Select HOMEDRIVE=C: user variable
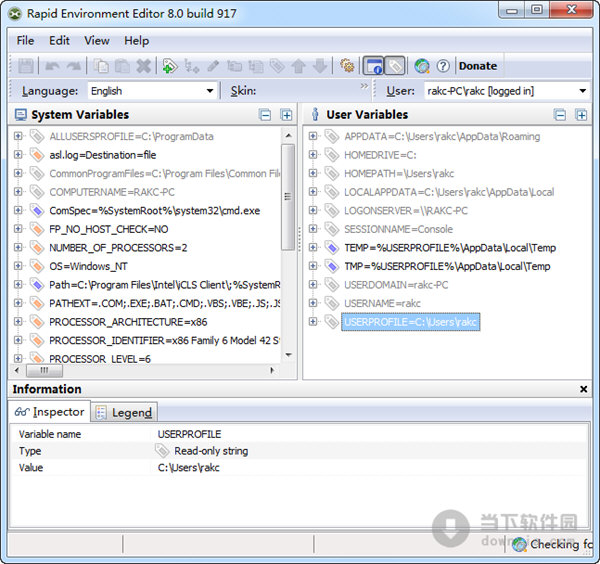Screen dimensions: 600x564 click(380, 155)
